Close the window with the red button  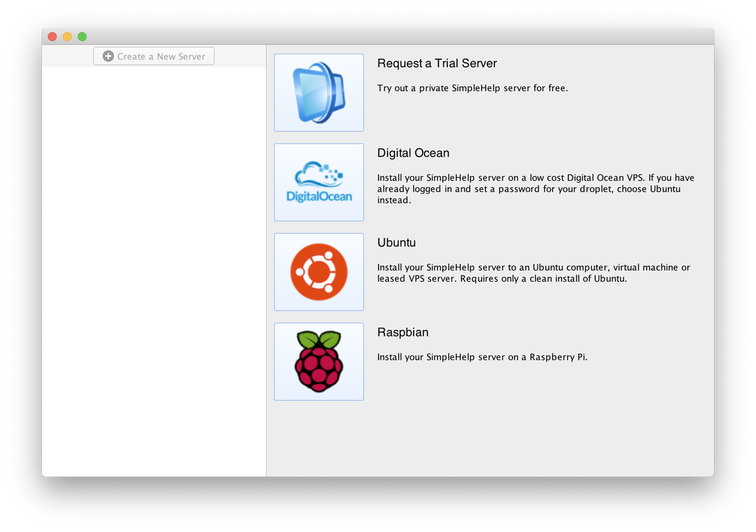click(52, 36)
